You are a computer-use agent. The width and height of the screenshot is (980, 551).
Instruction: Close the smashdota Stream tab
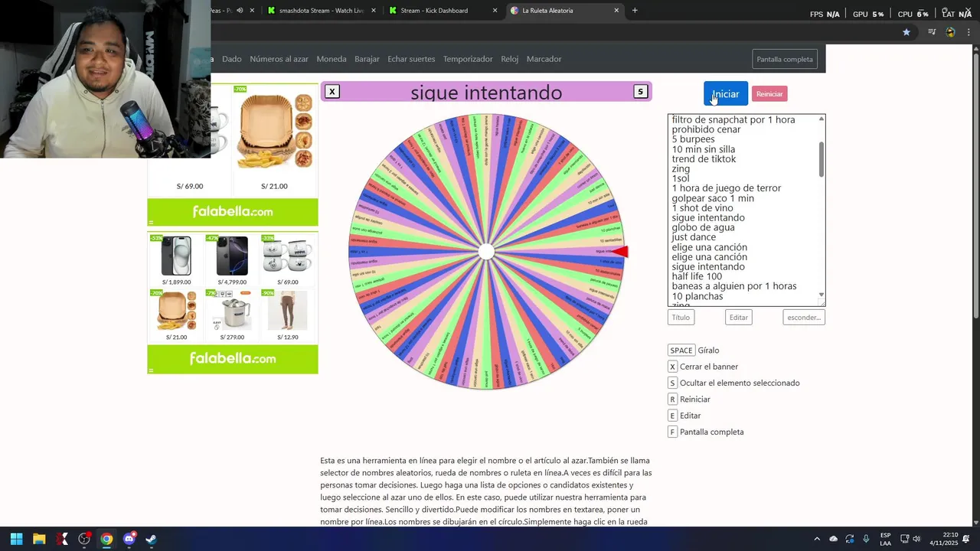tap(374, 11)
